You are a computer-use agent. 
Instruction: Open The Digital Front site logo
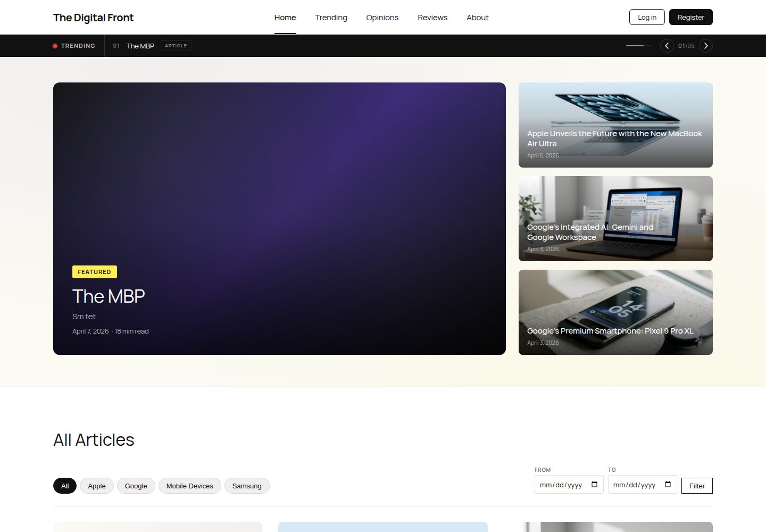tap(94, 18)
